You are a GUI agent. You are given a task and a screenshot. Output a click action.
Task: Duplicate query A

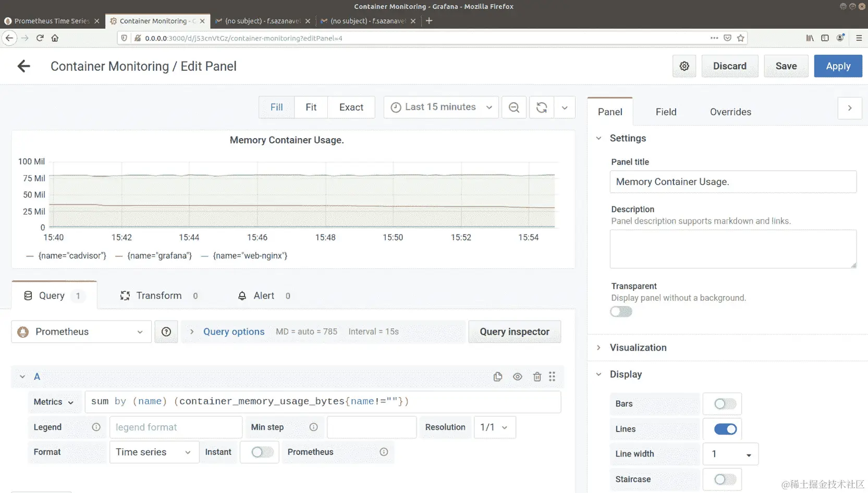point(498,377)
